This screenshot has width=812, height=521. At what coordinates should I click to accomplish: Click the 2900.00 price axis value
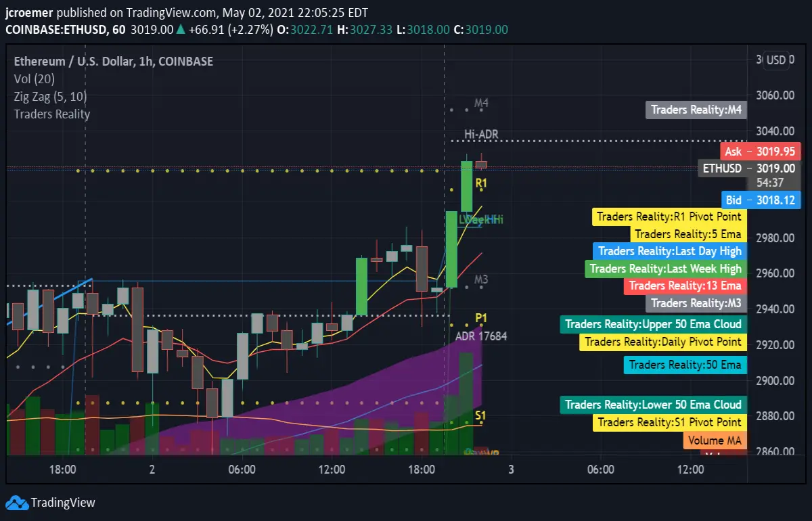click(775, 380)
